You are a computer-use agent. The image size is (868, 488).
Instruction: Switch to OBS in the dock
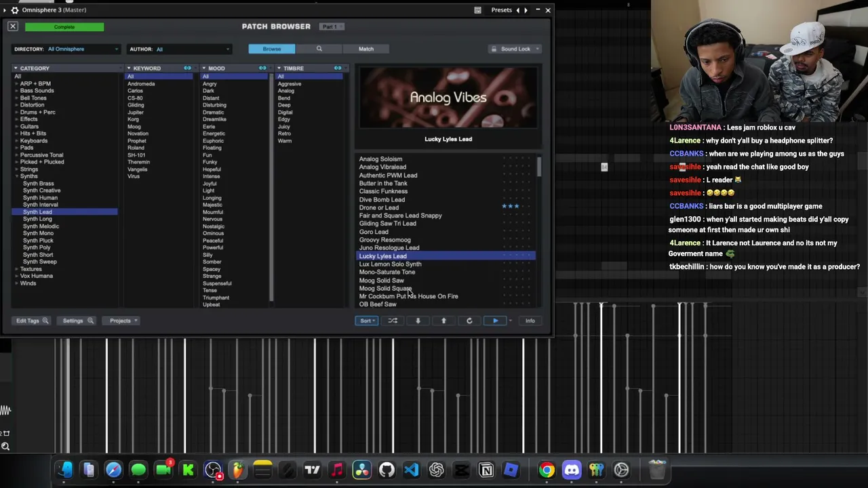coord(213,470)
